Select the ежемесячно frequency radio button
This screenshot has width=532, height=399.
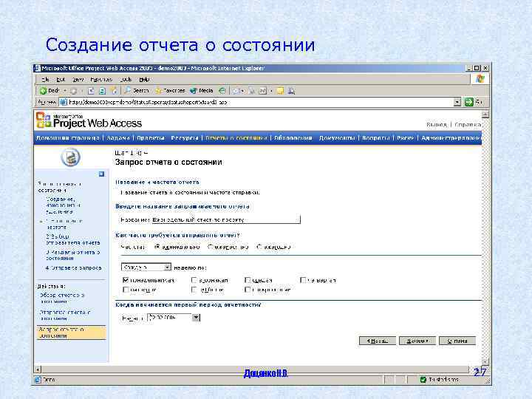coord(211,247)
